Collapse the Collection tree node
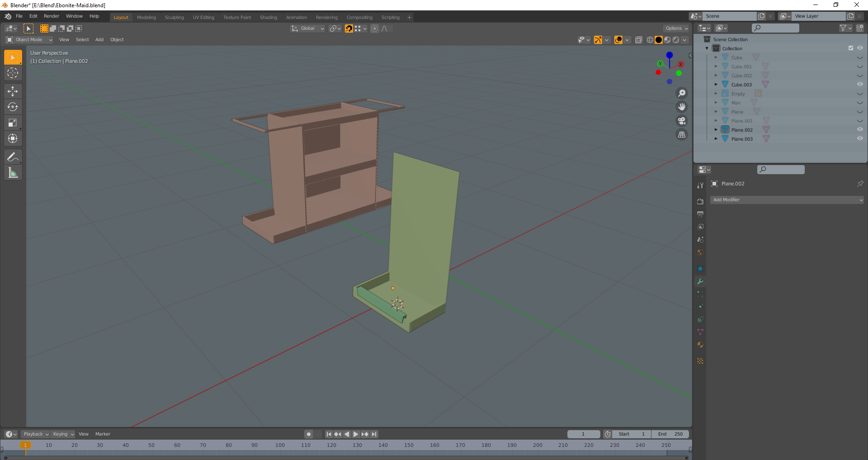 pyautogui.click(x=707, y=48)
